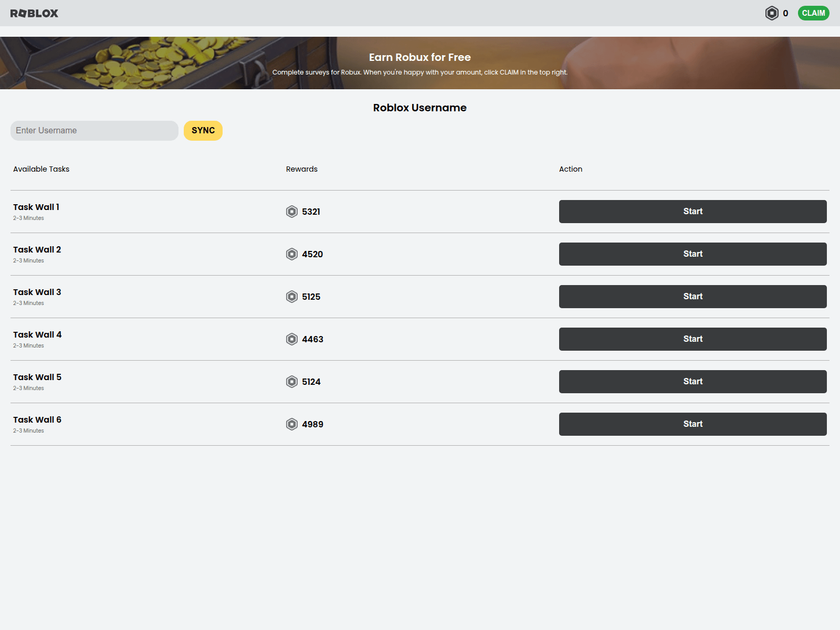Click the ROBLOX logo in the header
Viewport: 840px width, 630px height.
(x=34, y=13)
